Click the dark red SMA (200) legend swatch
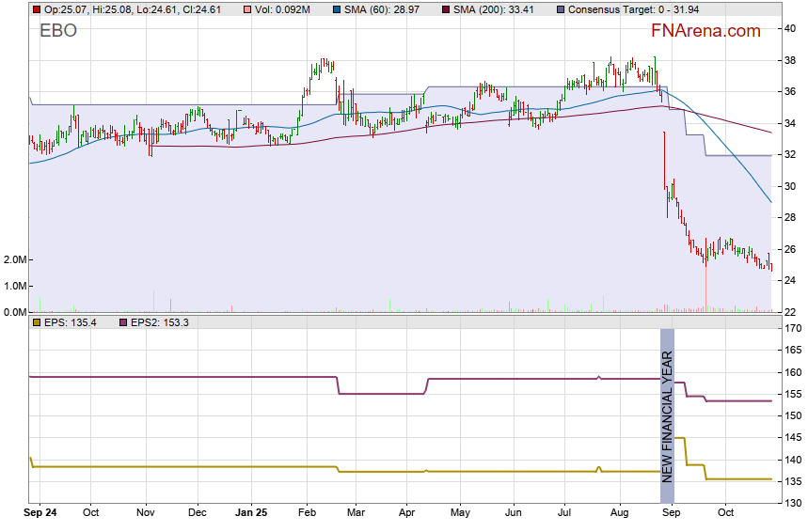 [x=445, y=9]
